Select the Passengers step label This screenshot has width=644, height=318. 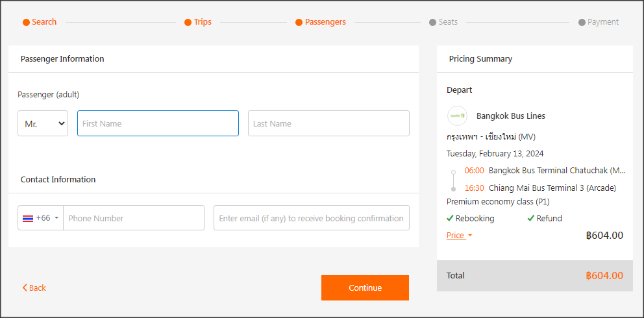click(325, 22)
